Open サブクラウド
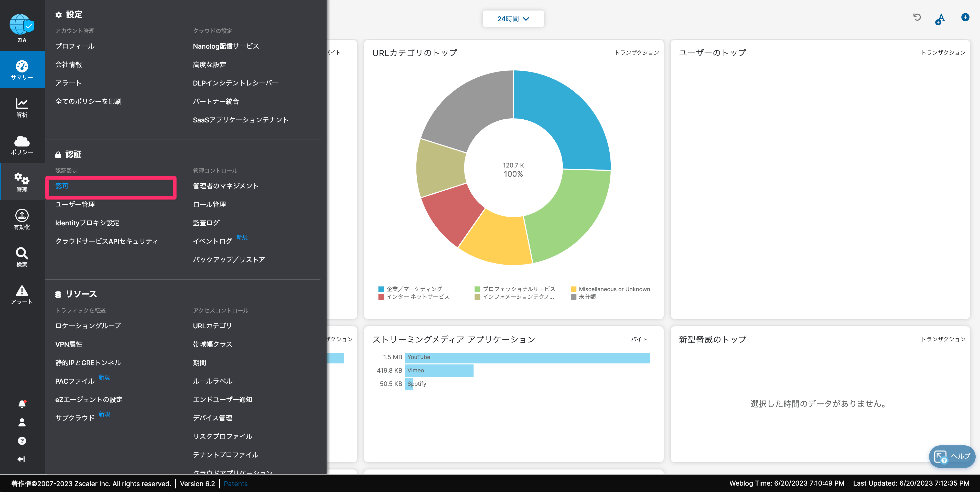The image size is (980, 492). point(74,418)
